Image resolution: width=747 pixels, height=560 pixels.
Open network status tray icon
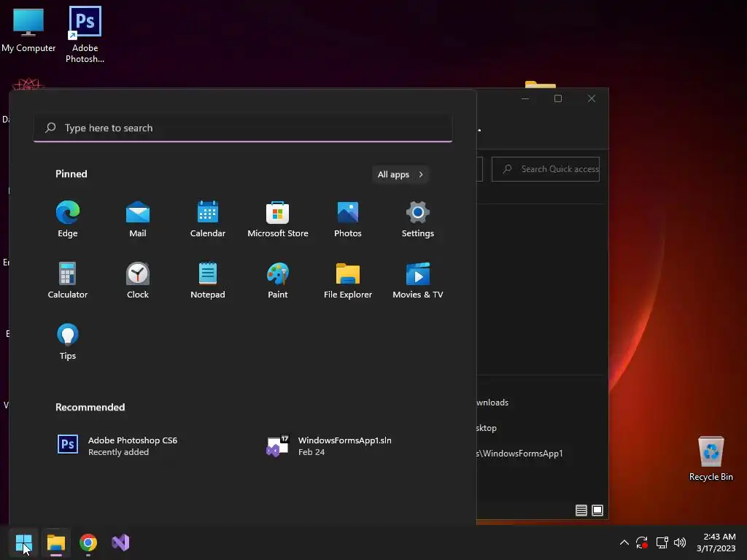(662, 542)
